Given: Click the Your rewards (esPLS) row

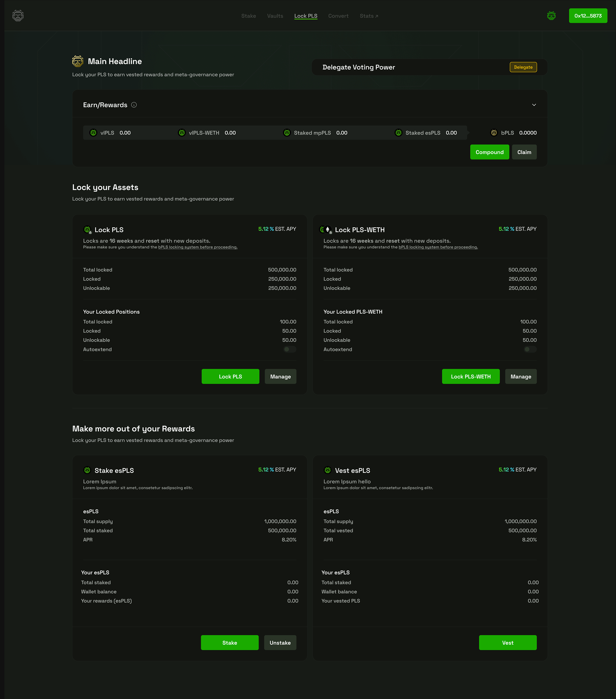Looking at the screenshot, I should pyautogui.click(x=190, y=601).
